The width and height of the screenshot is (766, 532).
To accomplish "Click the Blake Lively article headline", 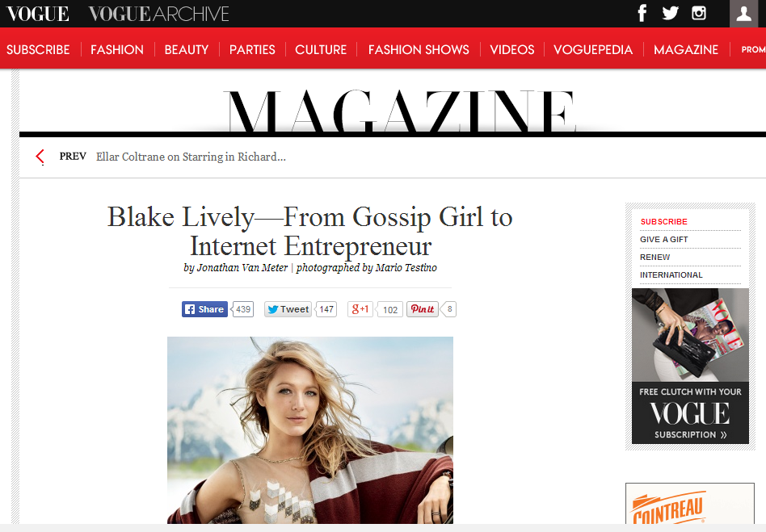I will 310,231.
